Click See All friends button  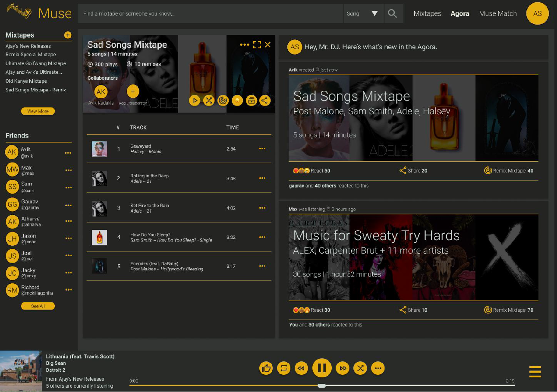(38, 306)
